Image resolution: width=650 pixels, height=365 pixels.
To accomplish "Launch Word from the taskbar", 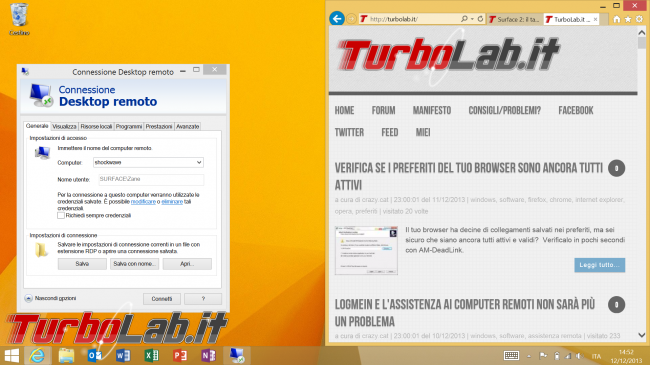I will 123,355.
